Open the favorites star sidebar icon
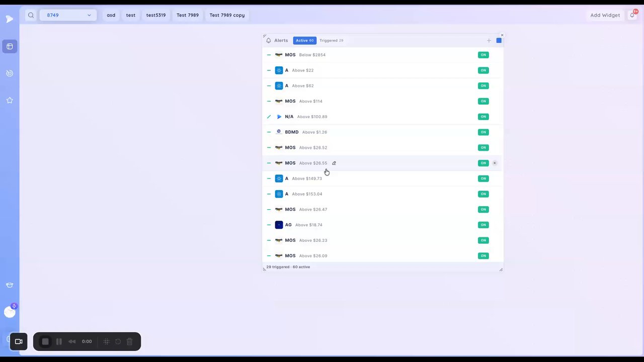Image resolution: width=644 pixels, height=362 pixels. pos(10,100)
